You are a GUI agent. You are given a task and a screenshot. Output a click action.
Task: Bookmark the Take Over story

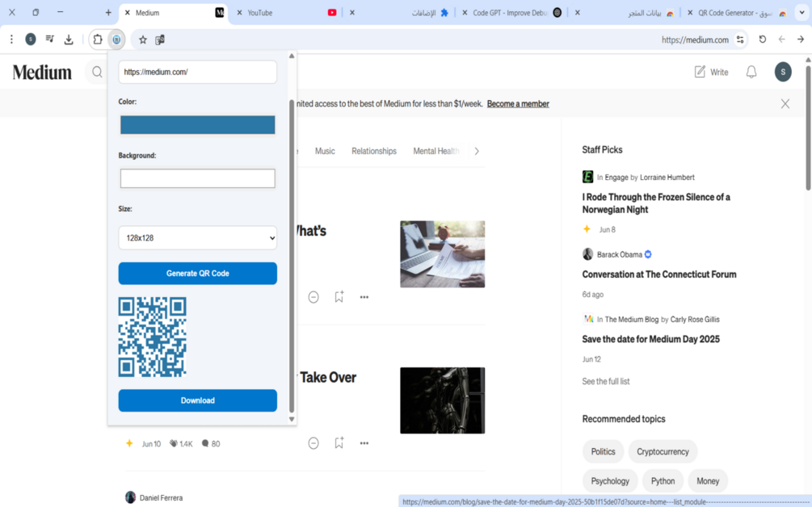[339, 443]
